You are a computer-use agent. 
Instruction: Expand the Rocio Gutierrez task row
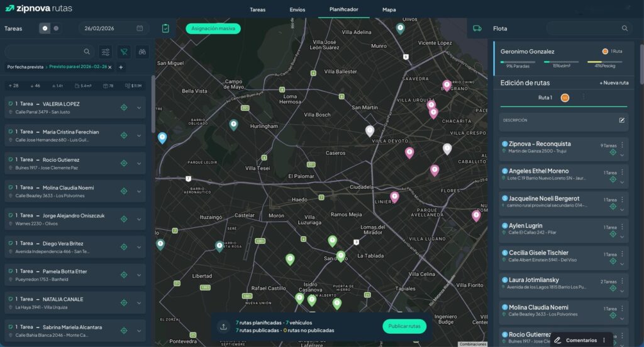pos(139,164)
